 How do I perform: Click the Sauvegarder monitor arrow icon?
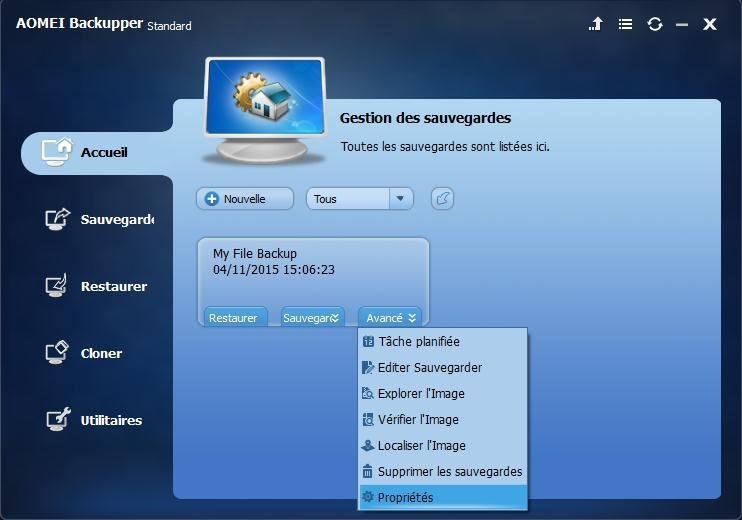click(x=57, y=219)
